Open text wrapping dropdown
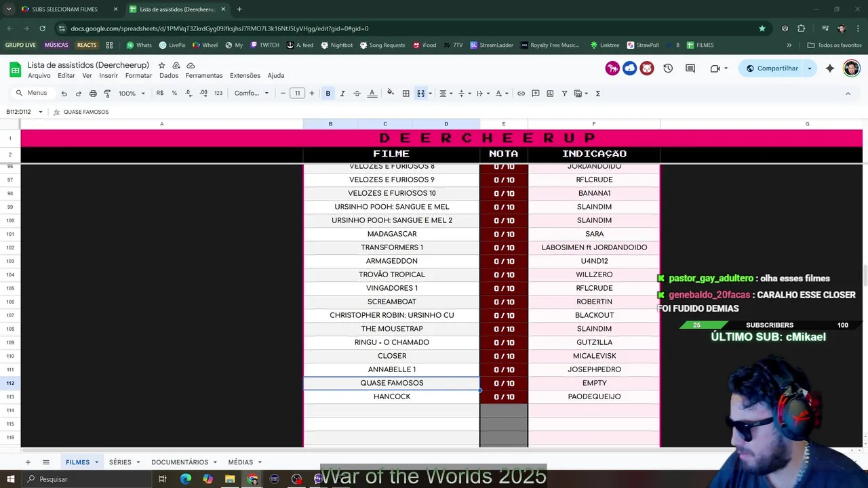Viewport: 868px width, 488px height. tap(483, 94)
